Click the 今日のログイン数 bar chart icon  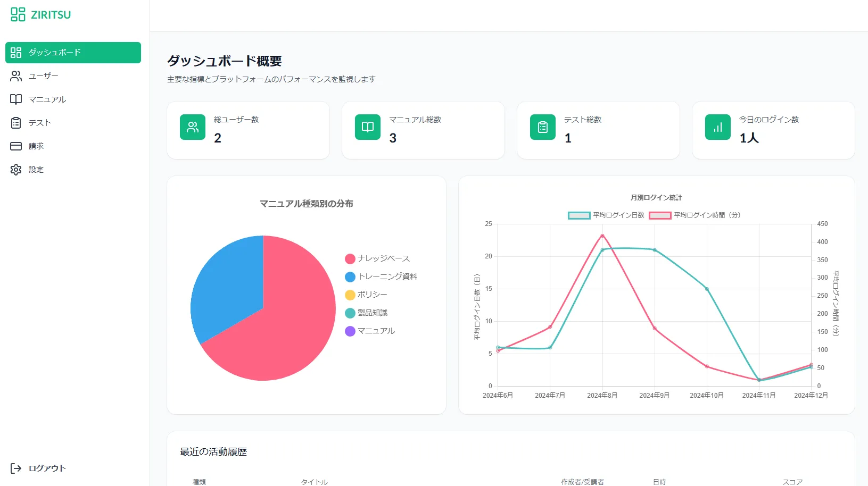click(x=718, y=127)
